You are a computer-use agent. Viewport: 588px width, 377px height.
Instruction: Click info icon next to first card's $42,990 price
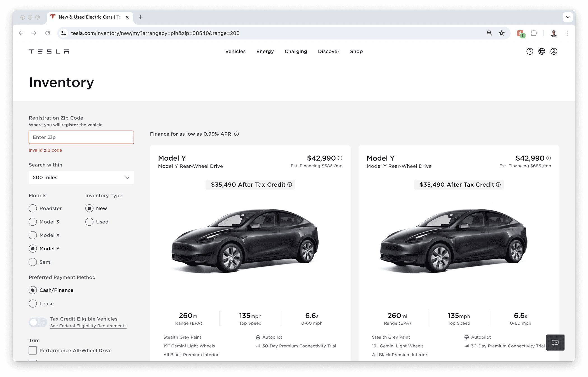[x=340, y=158]
